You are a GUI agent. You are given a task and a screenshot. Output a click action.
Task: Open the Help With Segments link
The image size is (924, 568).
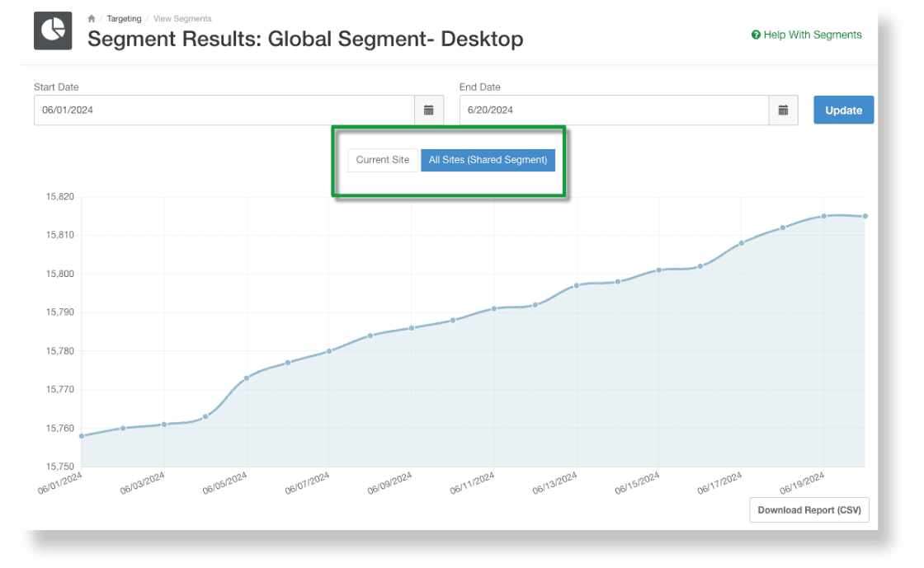tap(812, 35)
